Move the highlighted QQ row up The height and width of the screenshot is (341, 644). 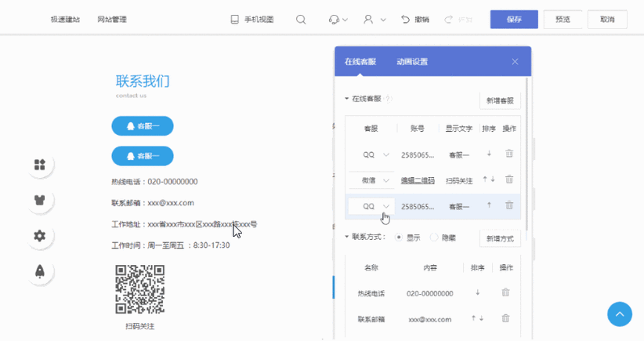pos(489,205)
